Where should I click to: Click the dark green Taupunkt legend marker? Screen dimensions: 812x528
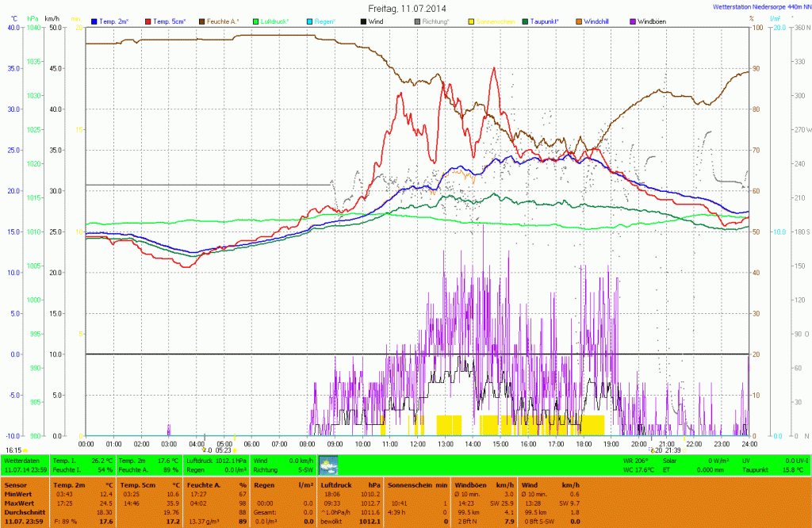point(525,21)
